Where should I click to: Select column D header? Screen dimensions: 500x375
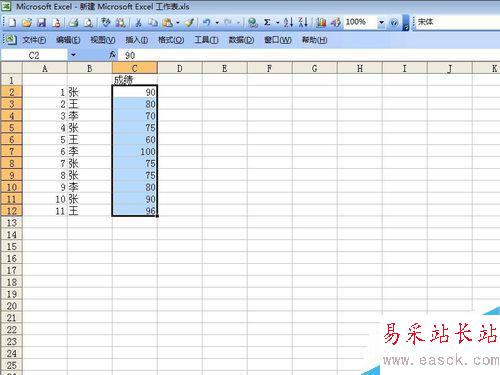click(180, 68)
